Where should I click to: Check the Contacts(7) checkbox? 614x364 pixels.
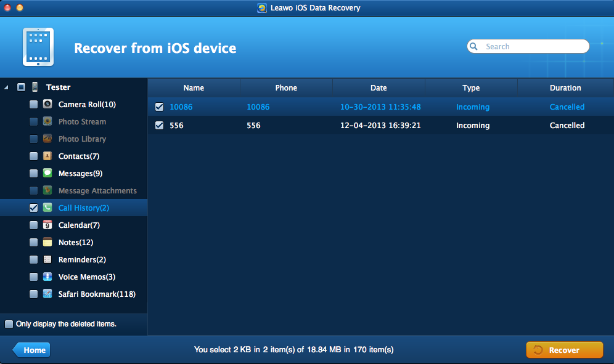(x=34, y=156)
